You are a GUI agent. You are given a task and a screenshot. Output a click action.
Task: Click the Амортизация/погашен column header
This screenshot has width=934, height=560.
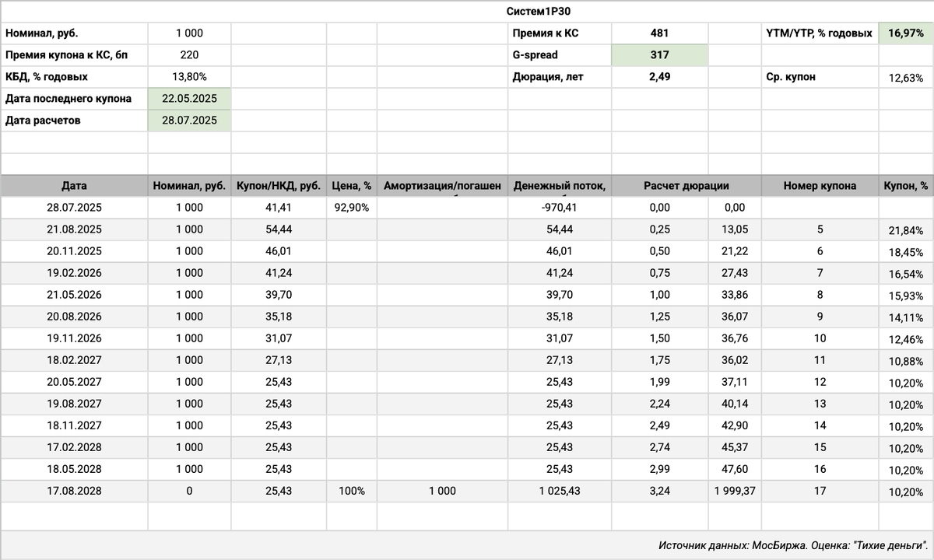click(441, 186)
